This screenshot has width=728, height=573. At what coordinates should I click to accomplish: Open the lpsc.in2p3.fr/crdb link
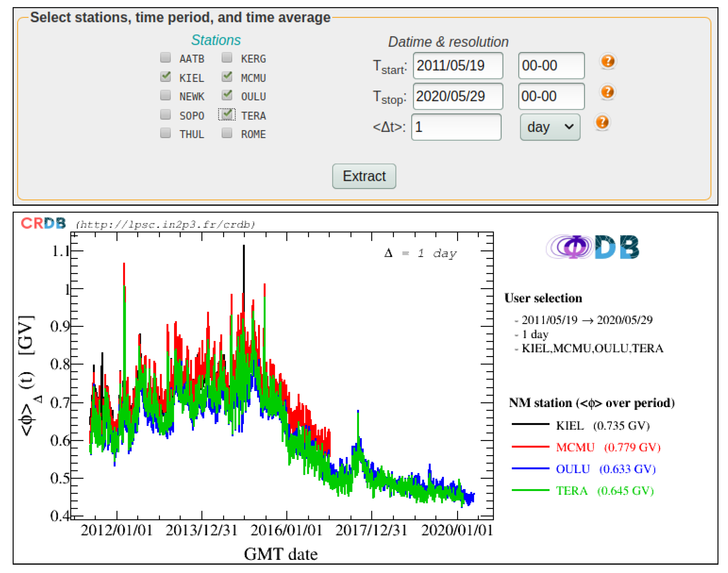(165, 224)
